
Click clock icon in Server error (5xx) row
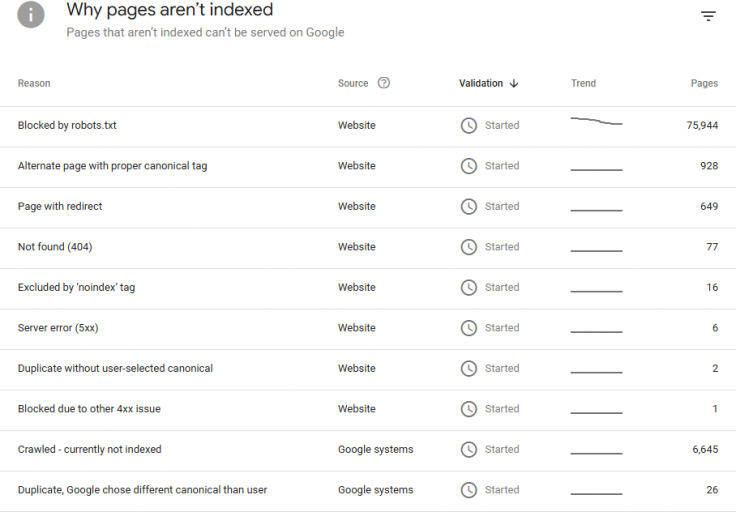tap(468, 328)
